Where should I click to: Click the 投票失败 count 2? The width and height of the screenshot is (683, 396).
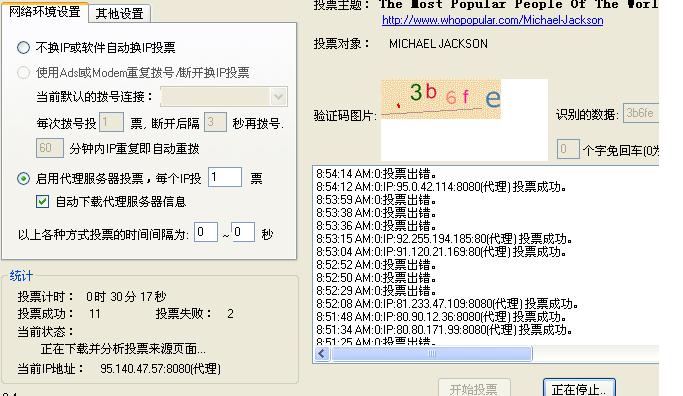[230, 314]
